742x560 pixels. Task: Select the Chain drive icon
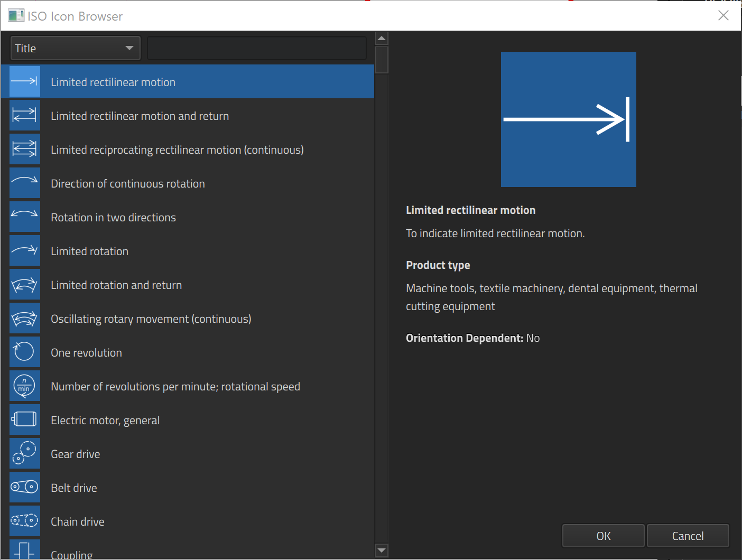[x=25, y=521]
